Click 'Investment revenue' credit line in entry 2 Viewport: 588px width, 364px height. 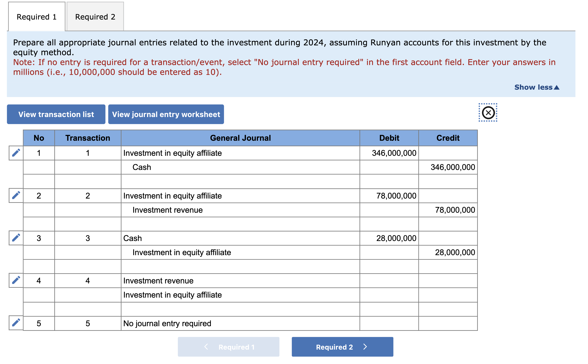point(240,210)
